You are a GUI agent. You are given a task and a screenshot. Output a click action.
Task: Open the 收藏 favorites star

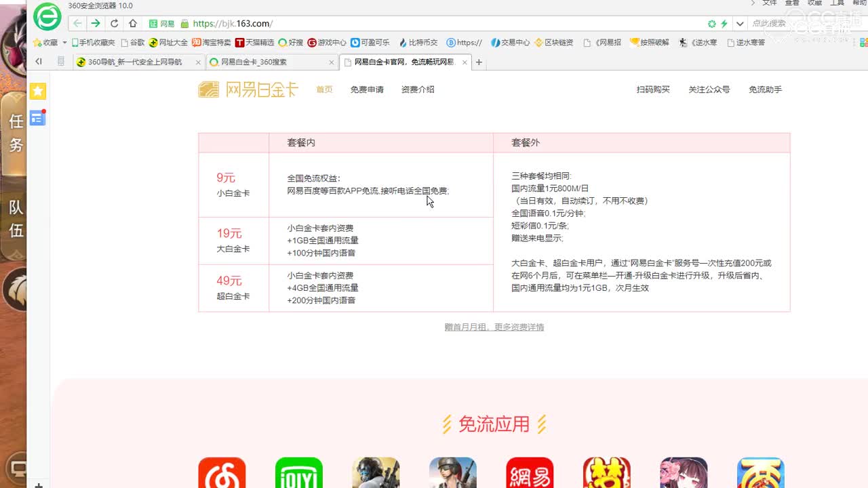(45, 42)
